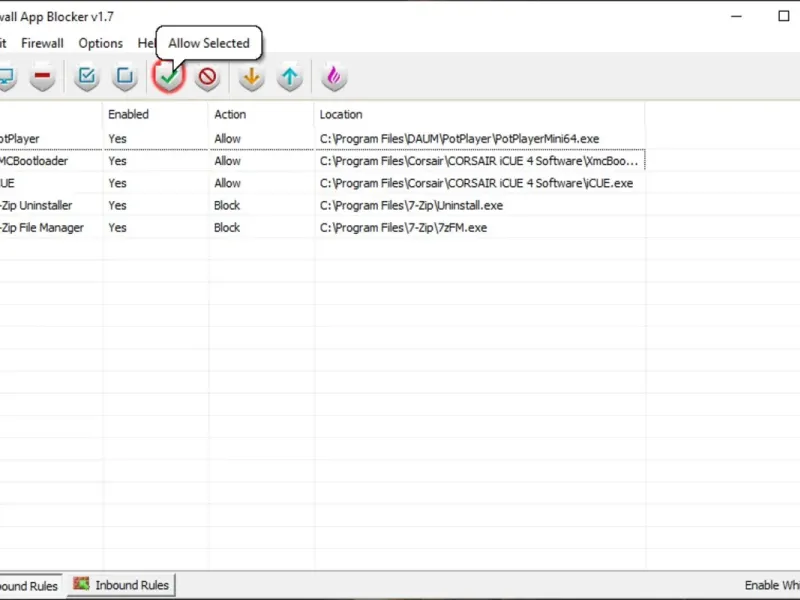Click the orange Move Down arrow icon
Viewport: 800px width, 600px height.
point(252,78)
